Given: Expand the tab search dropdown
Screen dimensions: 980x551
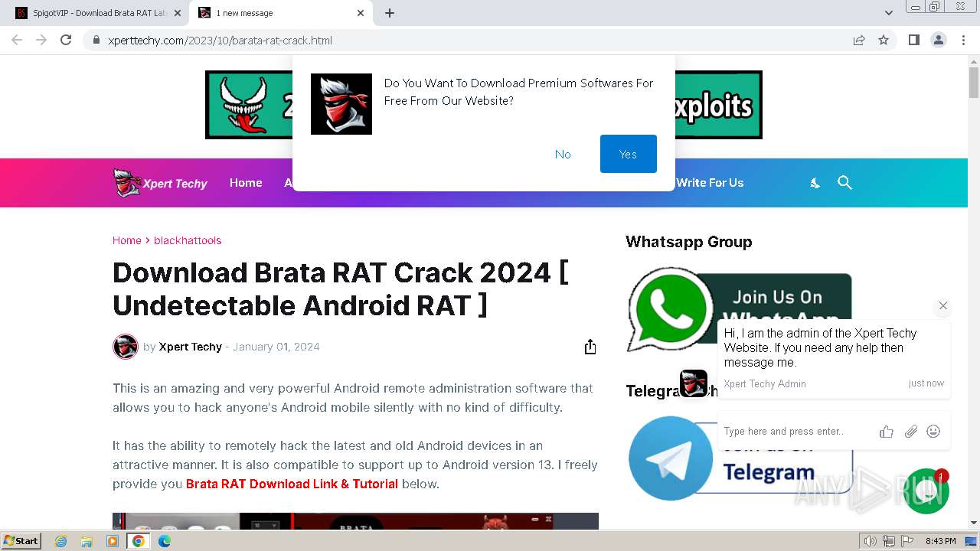Looking at the screenshot, I should 888,13.
